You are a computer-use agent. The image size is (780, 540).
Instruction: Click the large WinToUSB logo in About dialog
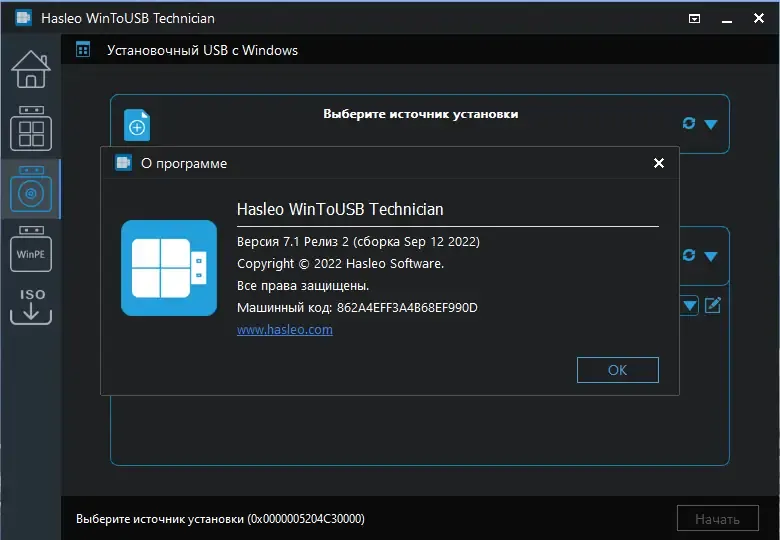169,268
